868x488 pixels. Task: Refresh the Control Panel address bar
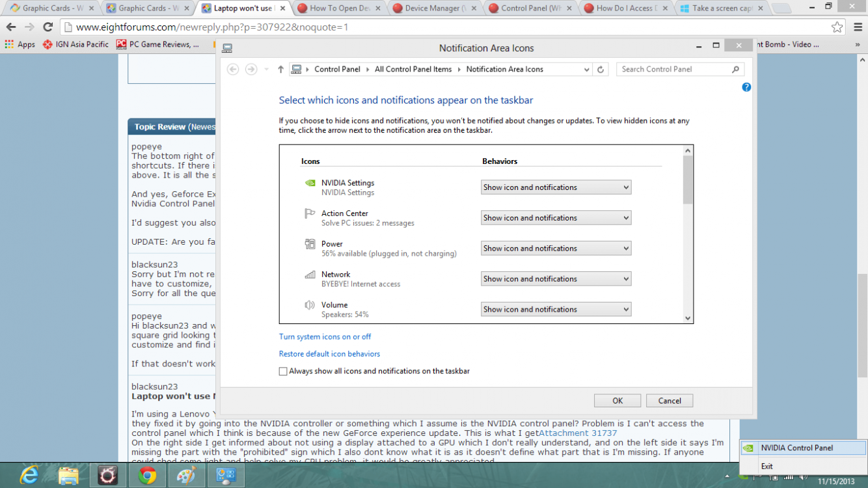pyautogui.click(x=601, y=69)
